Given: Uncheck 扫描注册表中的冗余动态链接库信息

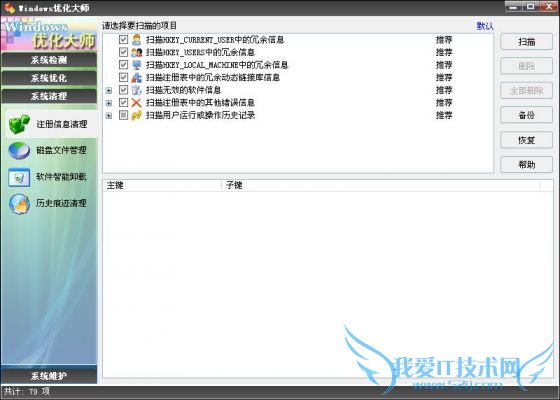Looking at the screenshot, I should (123, 77).
